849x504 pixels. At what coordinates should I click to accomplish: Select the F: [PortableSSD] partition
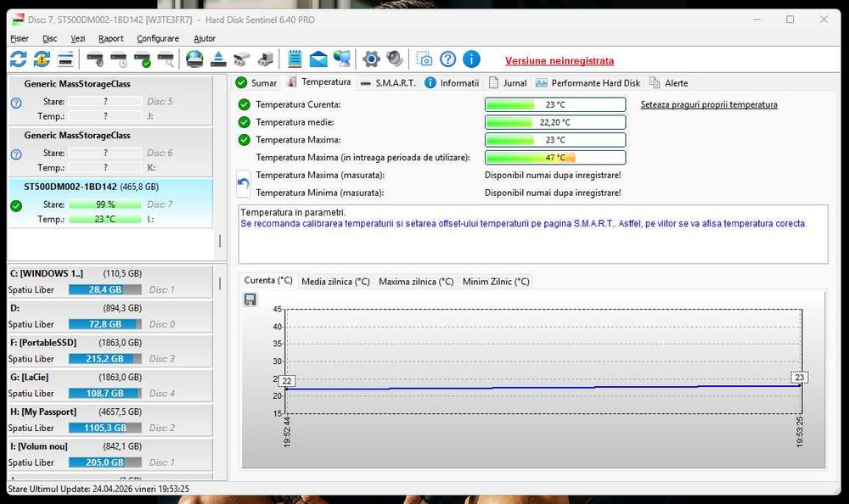pos(110,350)
